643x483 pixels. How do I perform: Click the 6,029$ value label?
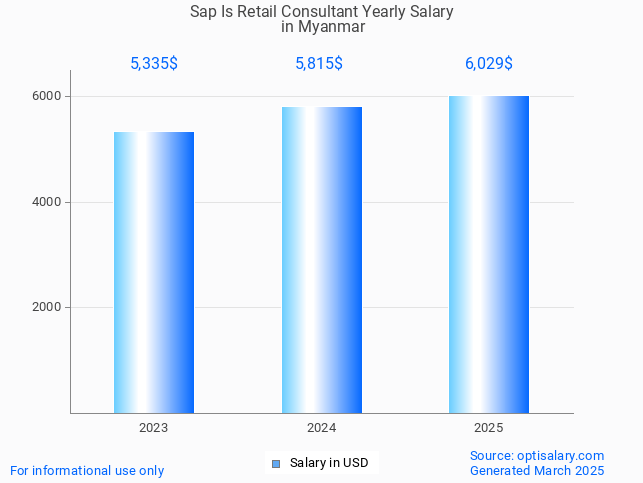click(x=488, y=64)
